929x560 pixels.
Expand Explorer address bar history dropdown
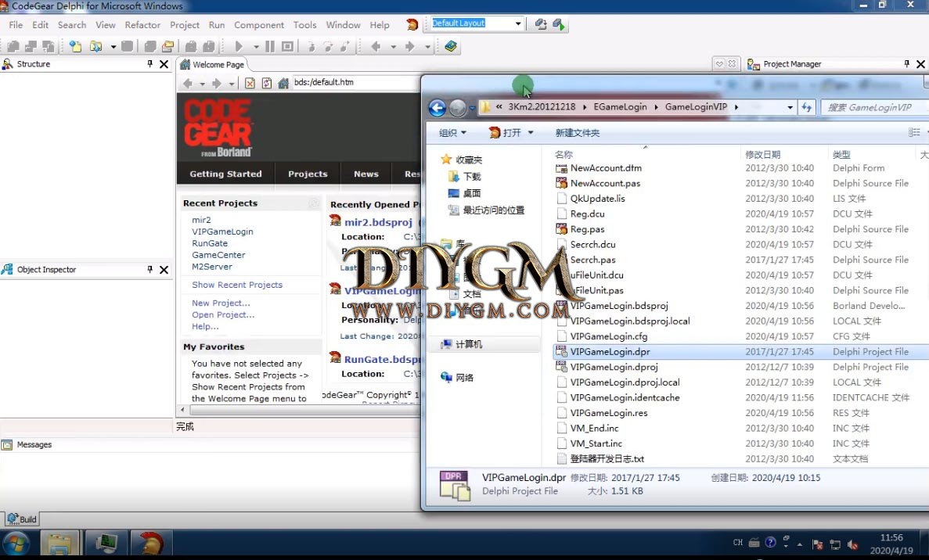(x=790, y=107)
